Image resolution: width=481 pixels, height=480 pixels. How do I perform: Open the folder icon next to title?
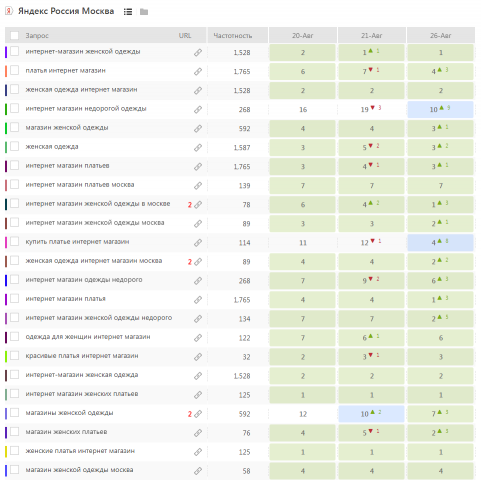pos(144,12)
